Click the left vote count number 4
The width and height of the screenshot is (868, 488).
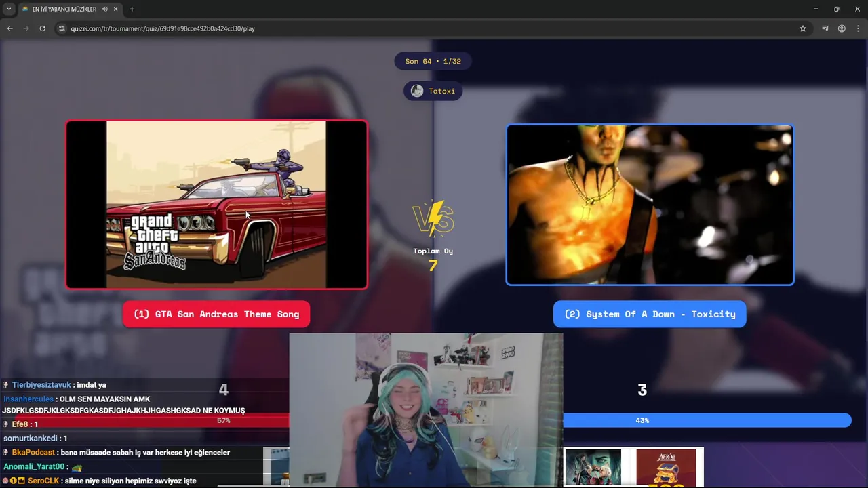coord(224,390)
